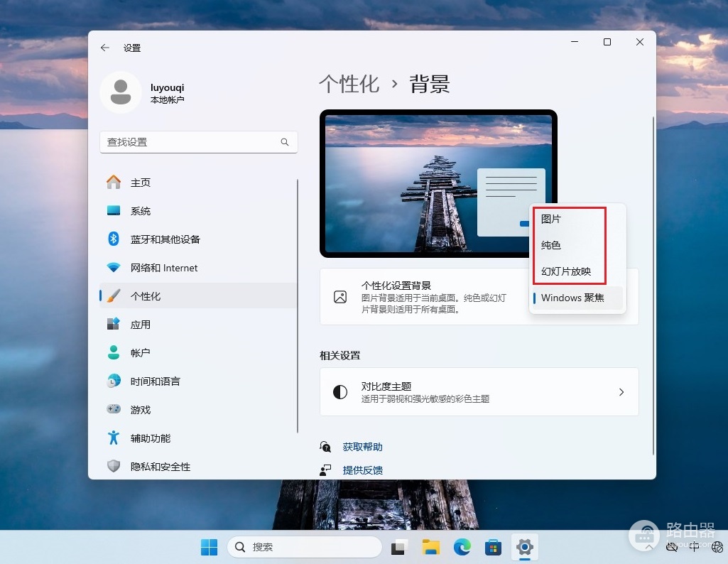Open the 获取帮助 link
The height and width of the screenshot is (564, 728).
coord(363,447)
